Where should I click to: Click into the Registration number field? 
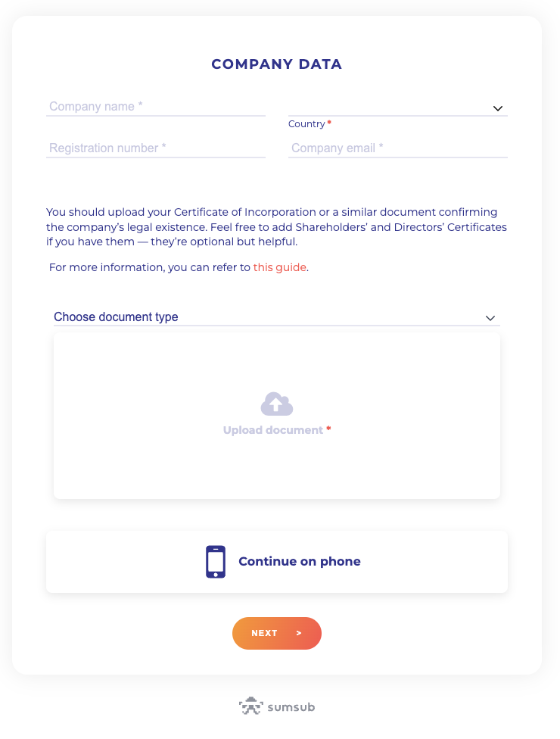[x=155, y=148]
